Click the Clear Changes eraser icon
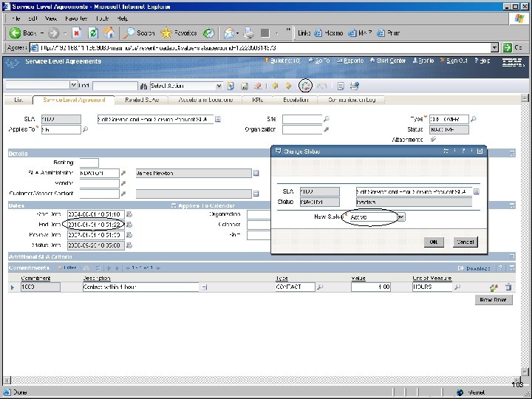This screenshot has width=532, height=399. click(258, 86)
